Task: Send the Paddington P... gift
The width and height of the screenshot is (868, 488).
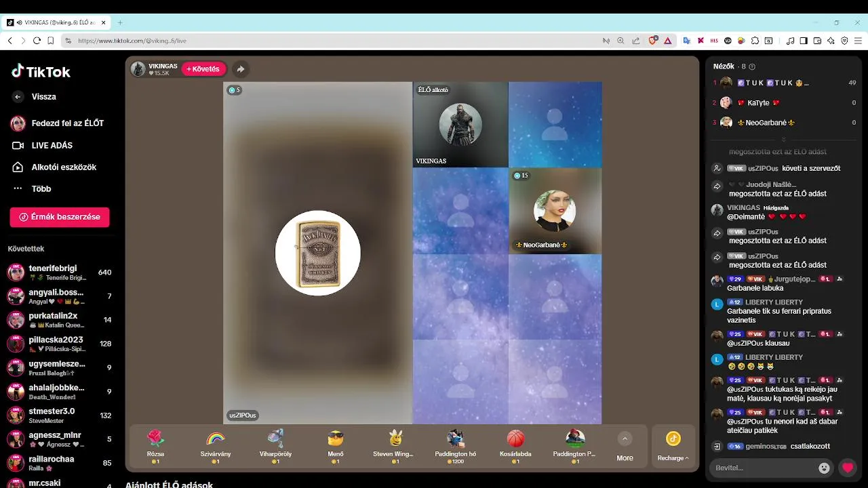Action: tap(575, 446)
